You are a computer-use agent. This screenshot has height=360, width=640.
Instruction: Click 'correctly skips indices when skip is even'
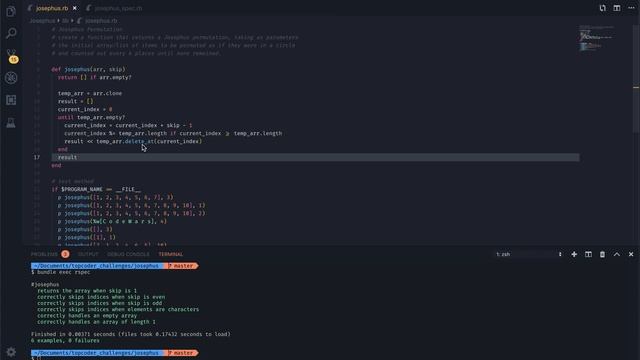click(101, 297)
